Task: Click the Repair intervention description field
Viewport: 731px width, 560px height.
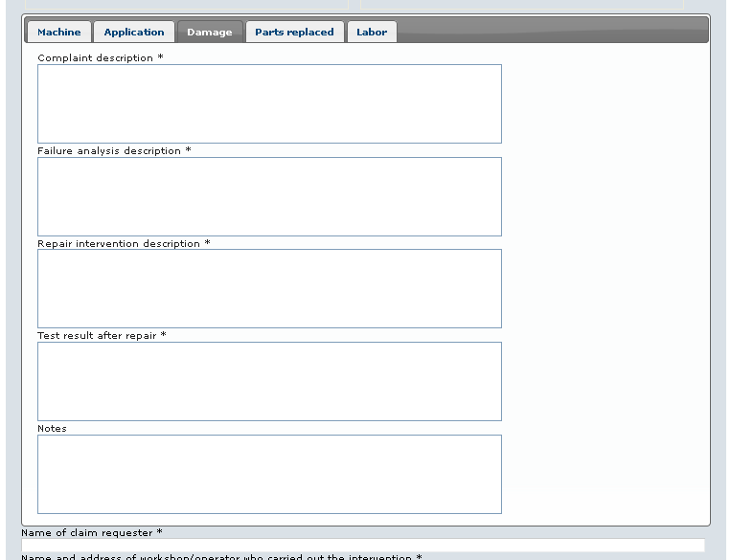Action: pyautogui.click(x=269, y=289)
